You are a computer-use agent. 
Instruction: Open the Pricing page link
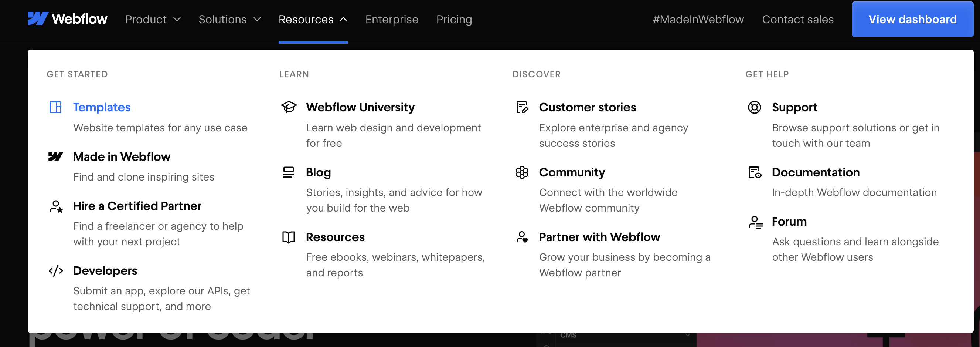(x=454, y=20)
